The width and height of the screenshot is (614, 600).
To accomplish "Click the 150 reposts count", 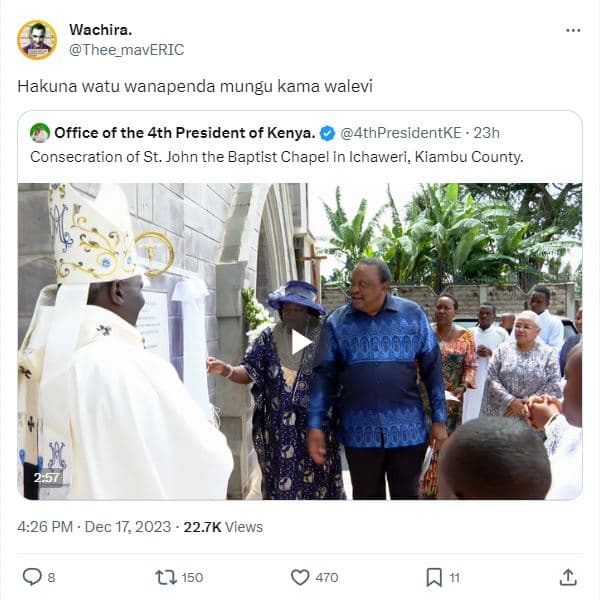I will tap(190, 577).
